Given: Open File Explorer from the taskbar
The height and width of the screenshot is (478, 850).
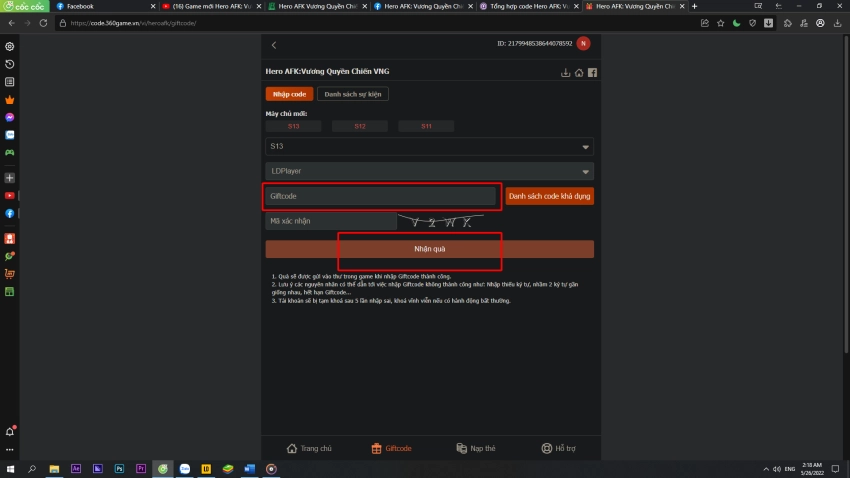Looking at the screenshot, I should pyautogui.click(x=54, y=469).
